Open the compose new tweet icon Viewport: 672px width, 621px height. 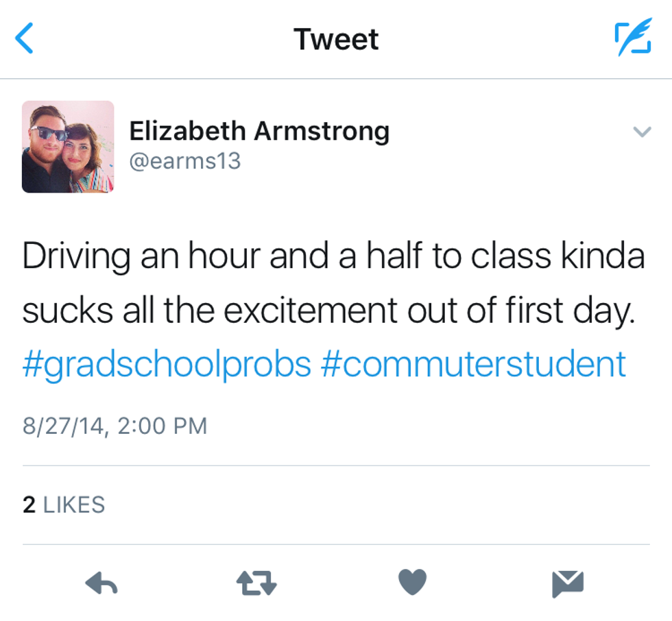click(x=632, y=38)
